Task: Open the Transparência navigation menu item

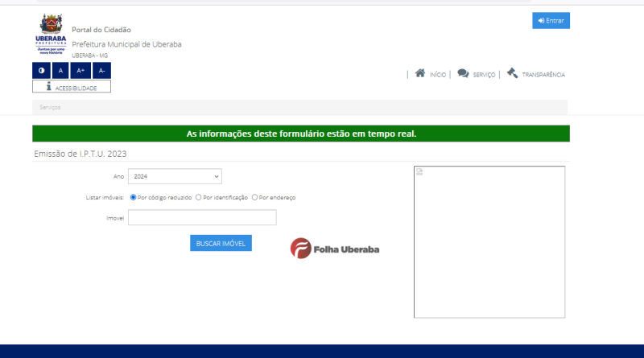Action: pos(536,74)
